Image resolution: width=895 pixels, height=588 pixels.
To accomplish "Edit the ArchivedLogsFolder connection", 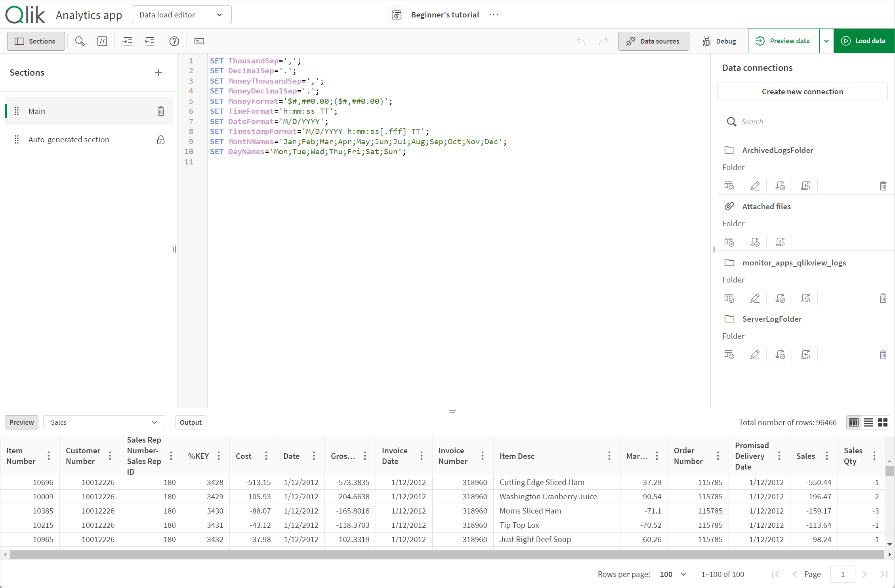I will [755, 185].
